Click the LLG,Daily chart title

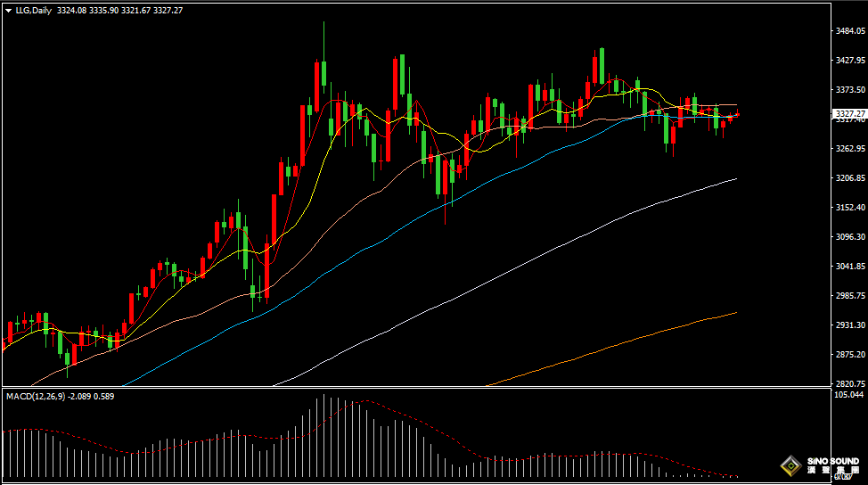pyautogui.click(x=33, y=11)
